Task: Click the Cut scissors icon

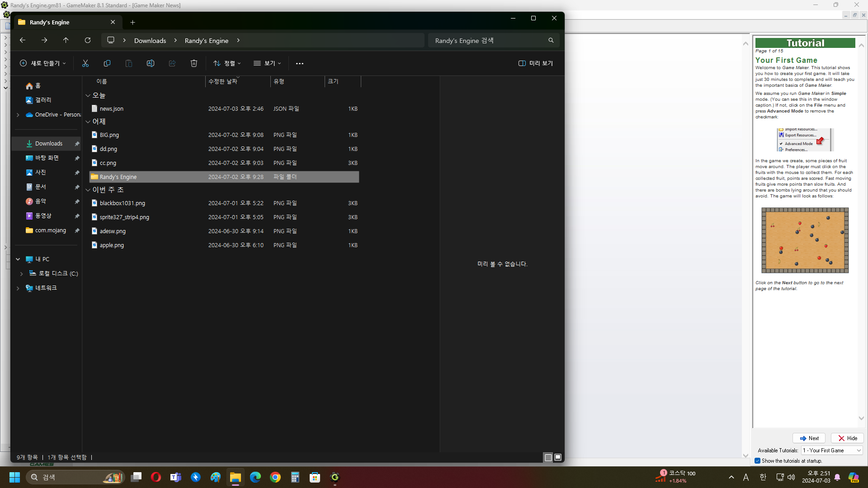Action: [x=85, y=63]
